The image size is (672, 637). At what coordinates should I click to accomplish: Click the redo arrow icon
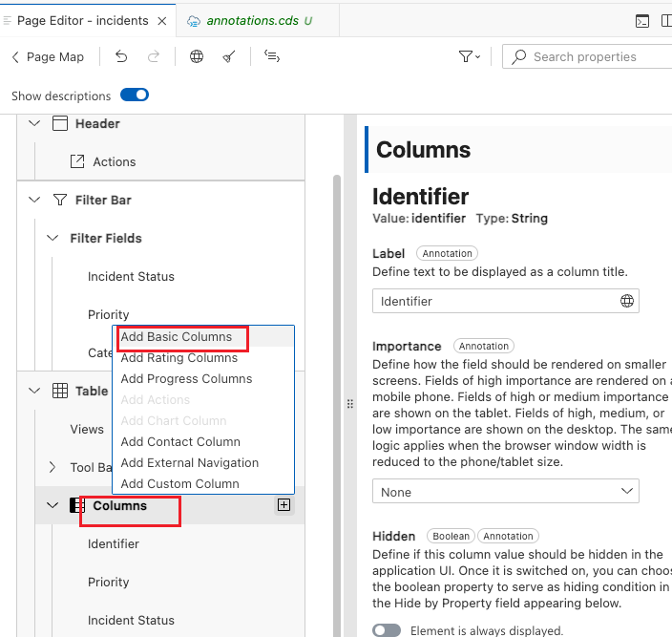(154, 57)
